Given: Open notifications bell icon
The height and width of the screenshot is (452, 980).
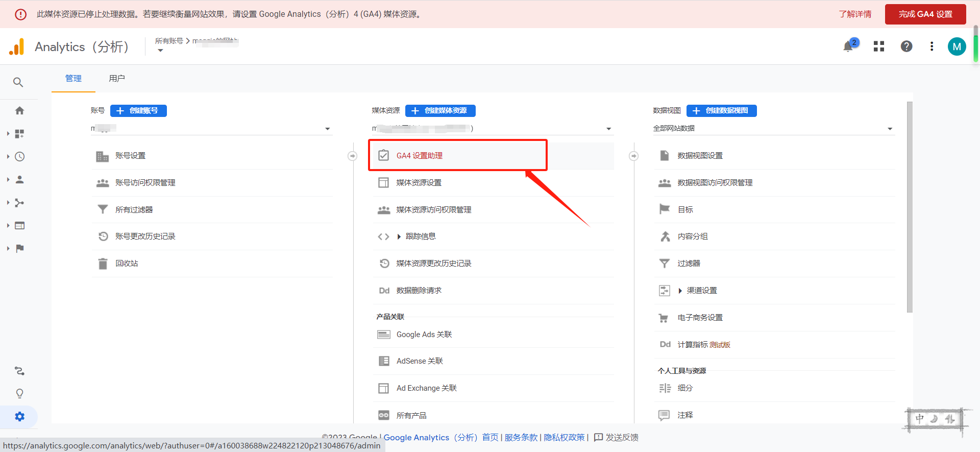Looking at the screenshot, I should pyautogui.click(x=848, y=46).
